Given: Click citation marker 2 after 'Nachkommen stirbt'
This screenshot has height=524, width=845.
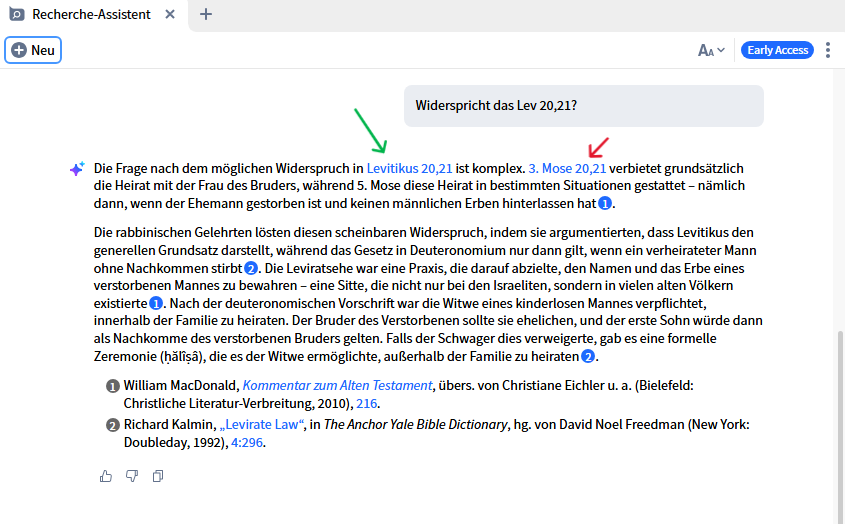Looking at the screenshot, I should [x=251, y=268].
